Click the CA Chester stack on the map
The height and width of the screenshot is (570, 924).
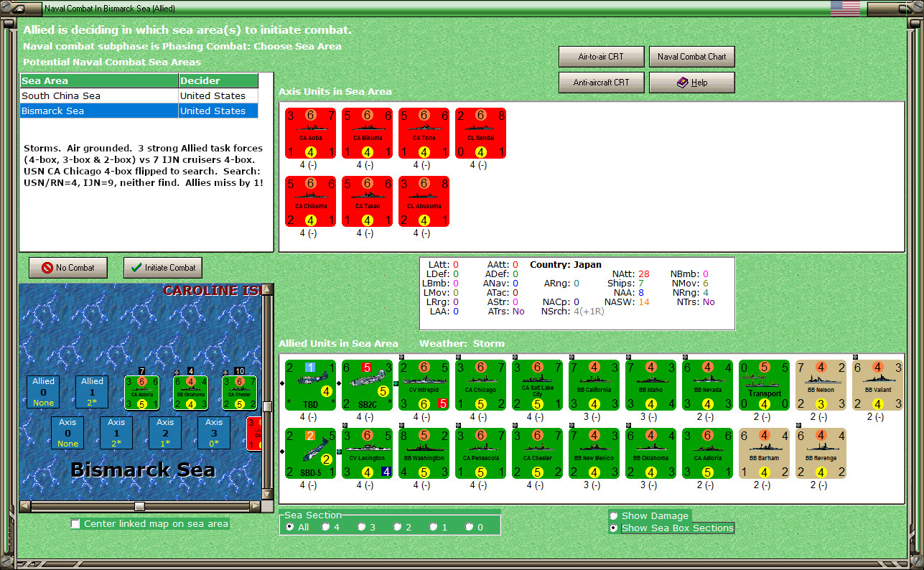(x=240, y=393)
